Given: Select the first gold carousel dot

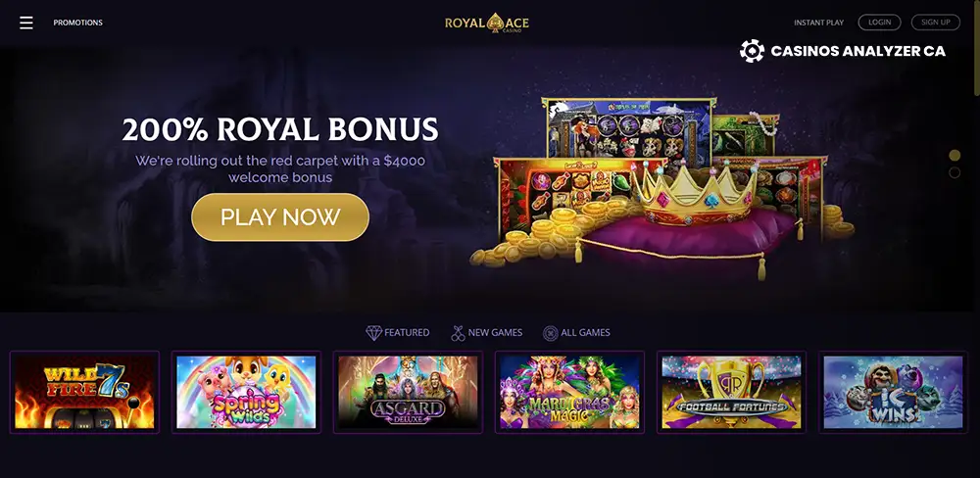Looking at the screenshot, I should point(955,155).
